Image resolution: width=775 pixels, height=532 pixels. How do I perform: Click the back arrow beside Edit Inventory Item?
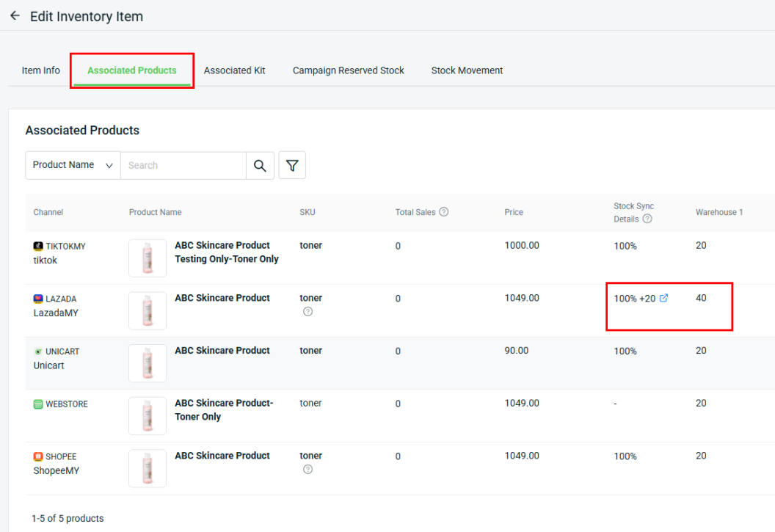point(15,15)
